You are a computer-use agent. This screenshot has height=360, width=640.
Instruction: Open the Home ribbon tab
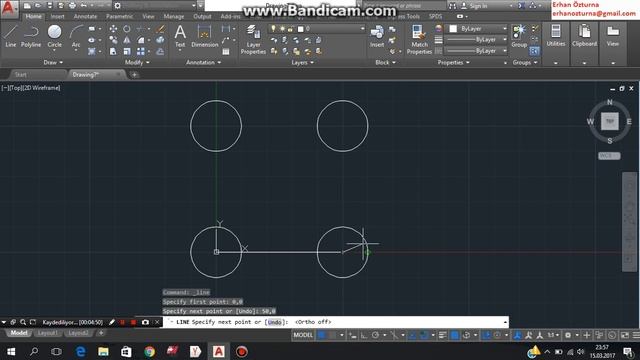point(33,16)
